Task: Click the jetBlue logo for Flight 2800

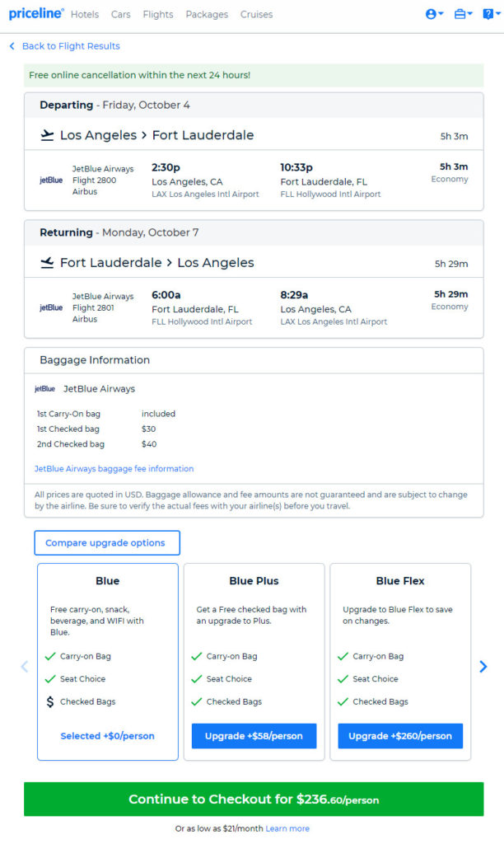Action: [51, 181]
